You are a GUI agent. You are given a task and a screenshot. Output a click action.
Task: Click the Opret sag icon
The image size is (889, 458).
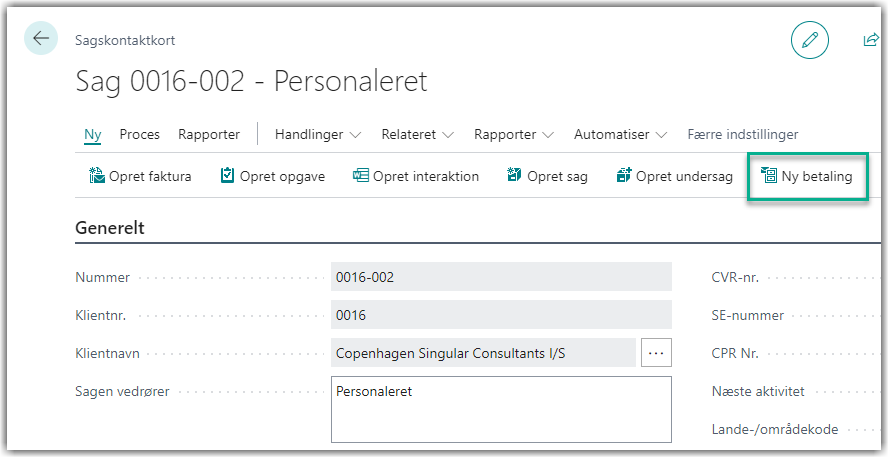point(514,176)
